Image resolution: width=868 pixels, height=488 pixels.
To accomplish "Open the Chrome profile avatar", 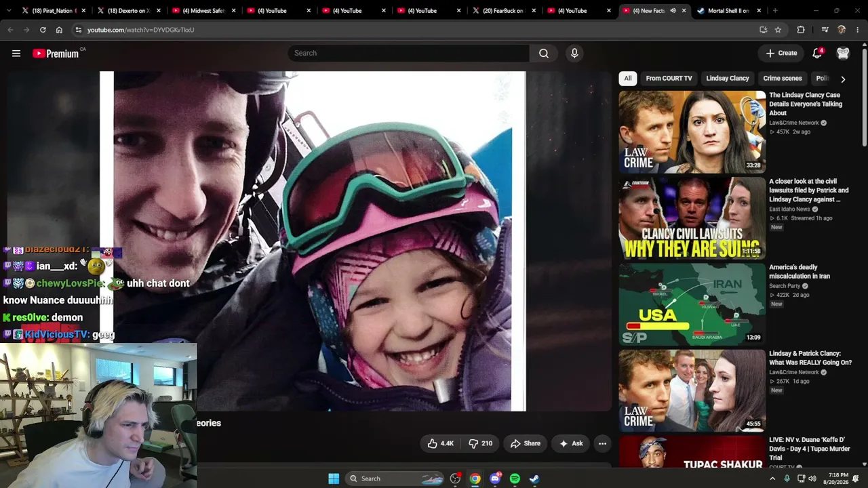I will pyautogui.click(x=842, y=30).
